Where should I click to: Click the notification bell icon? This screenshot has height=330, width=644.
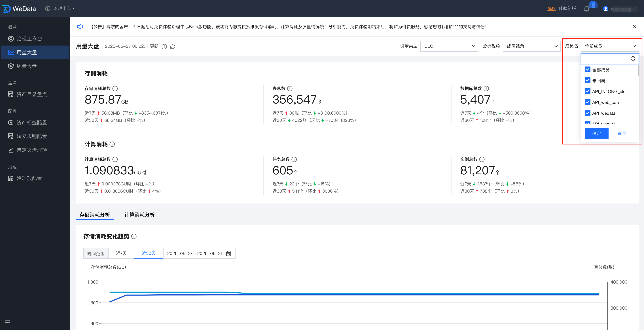pos(586,9)
